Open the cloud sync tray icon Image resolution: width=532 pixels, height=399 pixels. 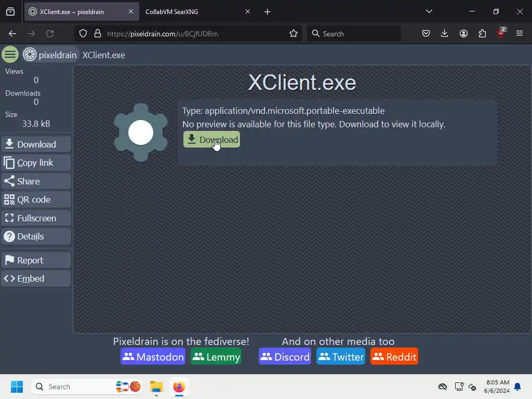click(443, 387)
